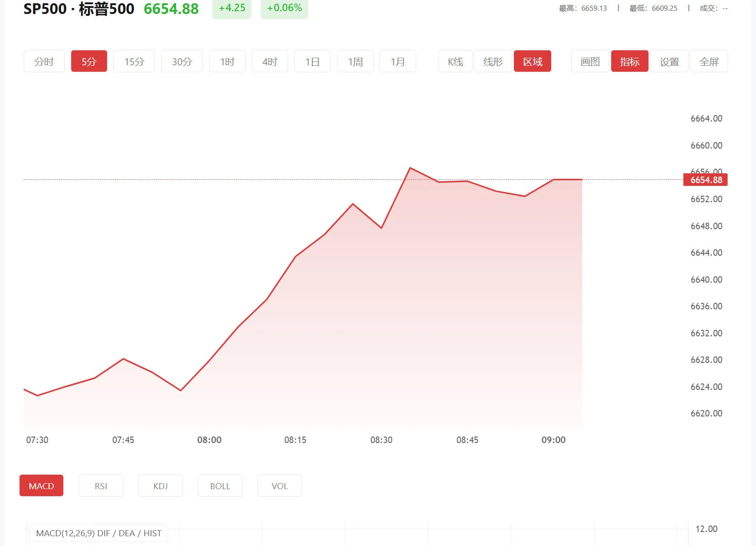Enable the KDJ indicator

160,485
